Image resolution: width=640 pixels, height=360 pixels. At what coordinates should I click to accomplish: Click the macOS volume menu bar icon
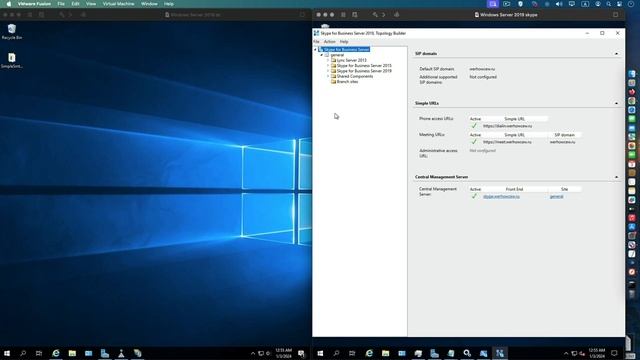(559, 4)
